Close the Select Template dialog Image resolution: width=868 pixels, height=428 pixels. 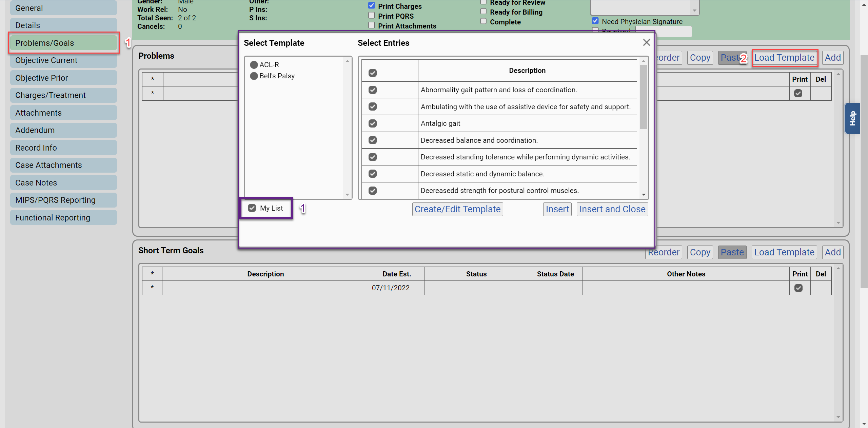(646, 42)
